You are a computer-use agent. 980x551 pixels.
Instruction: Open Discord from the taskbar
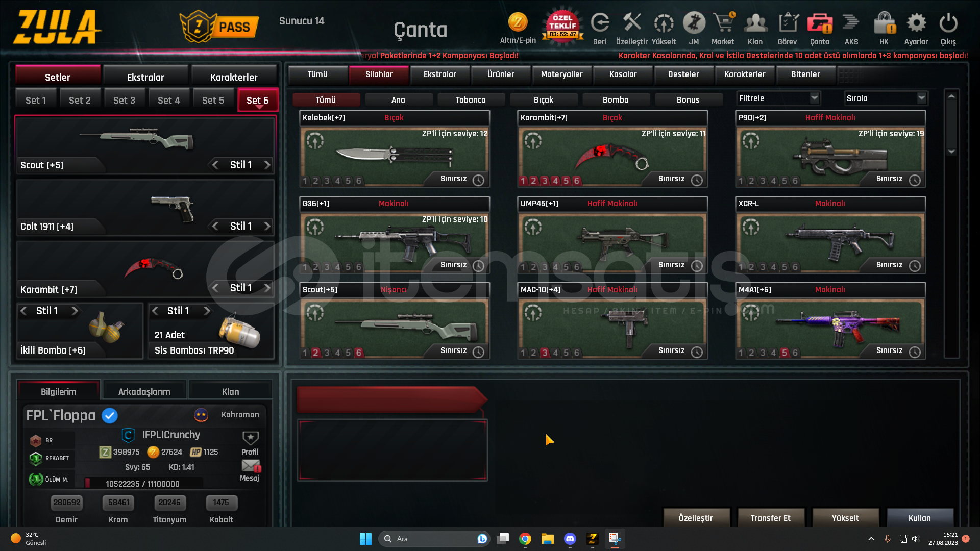(570, 539)
